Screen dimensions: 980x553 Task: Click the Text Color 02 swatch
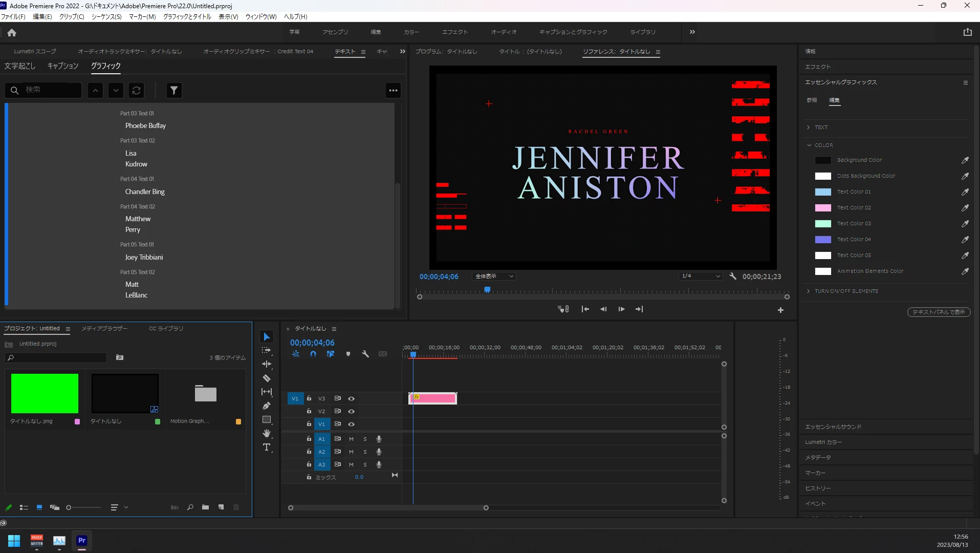click(823, 208)
